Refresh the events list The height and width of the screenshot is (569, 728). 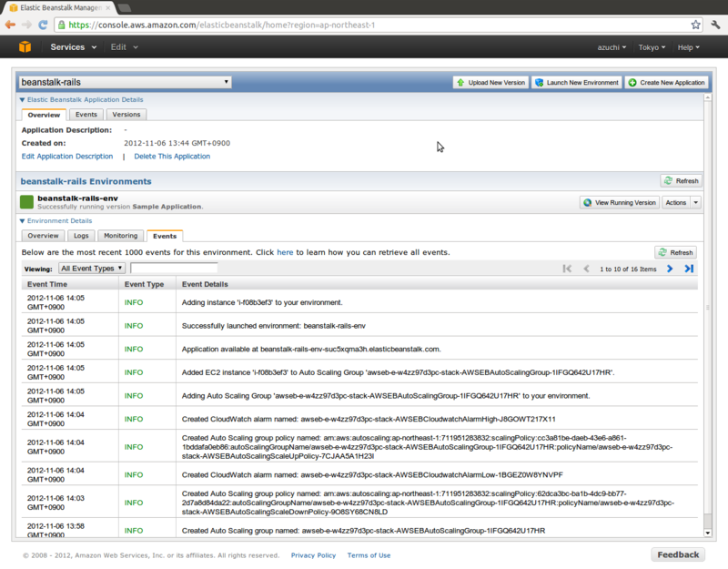(675, 252)
